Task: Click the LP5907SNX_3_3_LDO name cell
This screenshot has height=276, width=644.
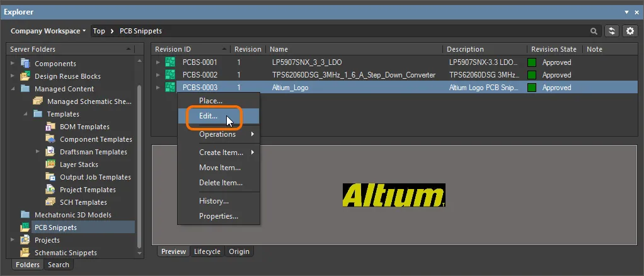Action: click(x=307, y=62)
